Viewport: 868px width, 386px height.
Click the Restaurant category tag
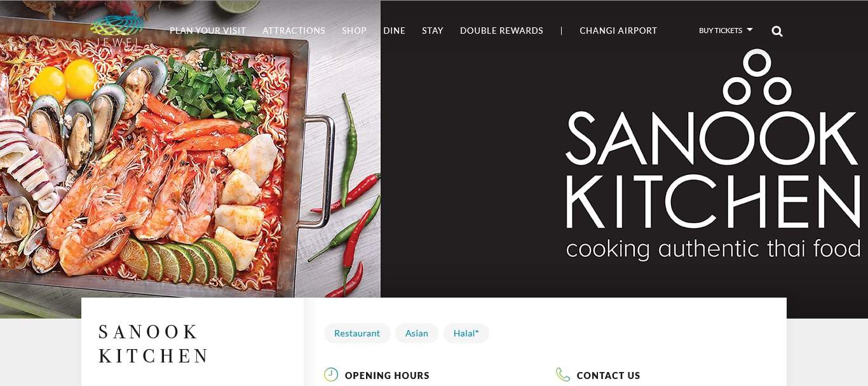click(357, 333)
